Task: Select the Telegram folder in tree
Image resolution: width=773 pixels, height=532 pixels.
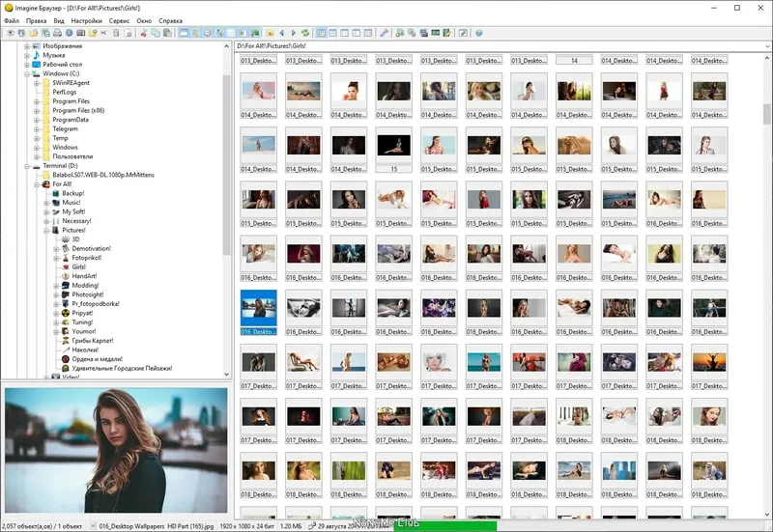Action: (x=65, y=129)
